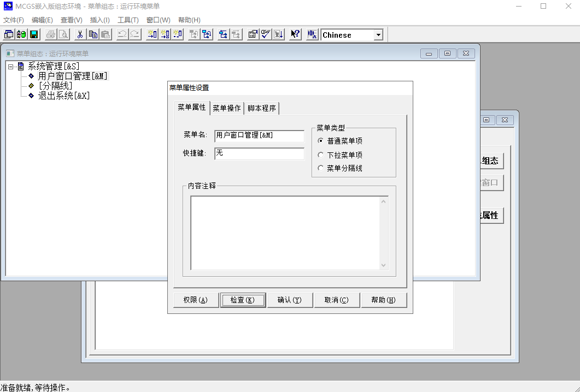The image size is (580, 392).
Task: Select the 下拉菜单项 radio button
Action: 321,155
